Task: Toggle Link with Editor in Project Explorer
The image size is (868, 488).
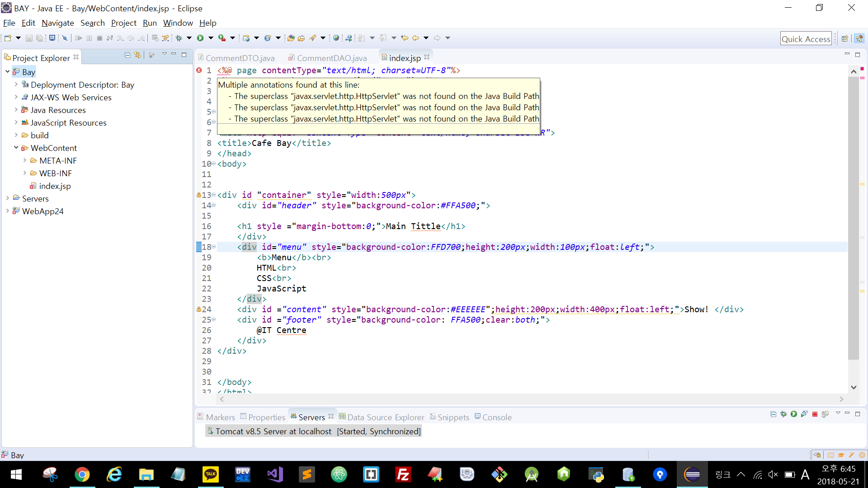Action: click(x=137, y=55)
